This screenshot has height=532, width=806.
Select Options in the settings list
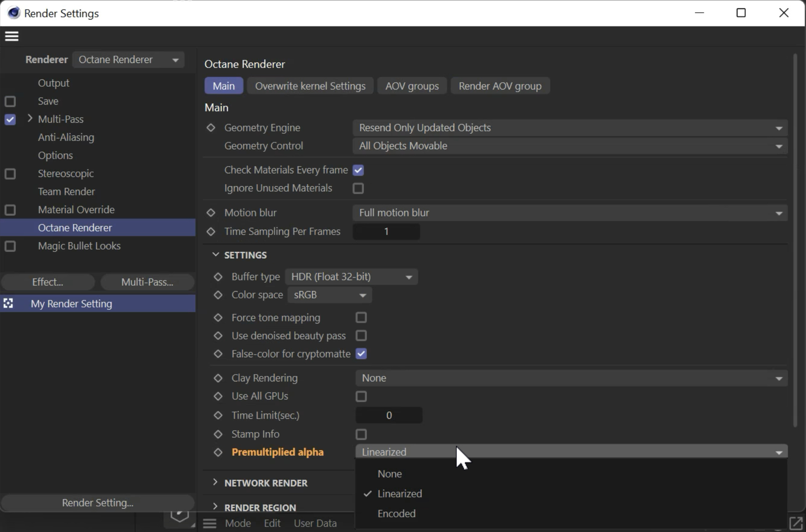point(55,156)
